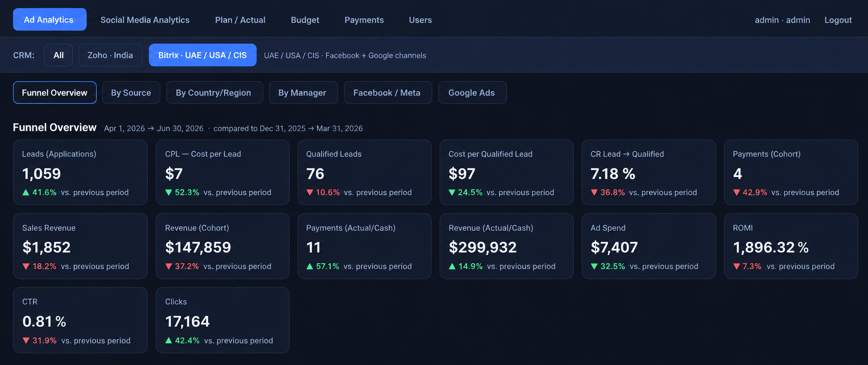The height and width of the screenshot is (365, 868).
Task: Open the By Country/Region tab
Action: pyautogui.click(x=215, y=92)
